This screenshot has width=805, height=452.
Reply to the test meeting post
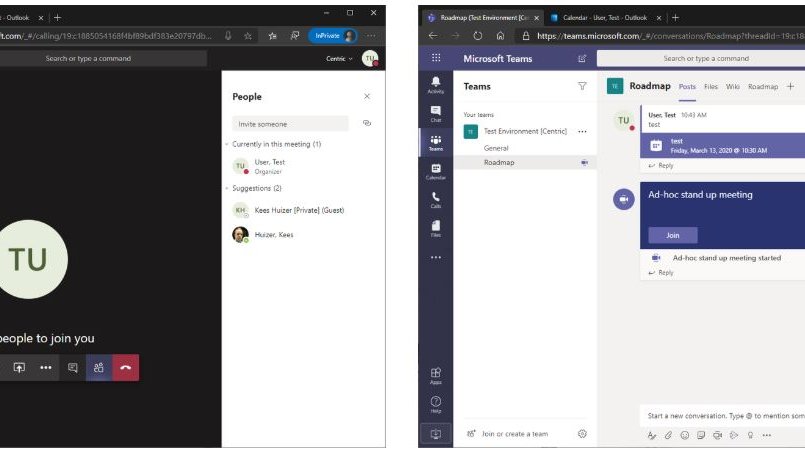[x=661, y=165]
